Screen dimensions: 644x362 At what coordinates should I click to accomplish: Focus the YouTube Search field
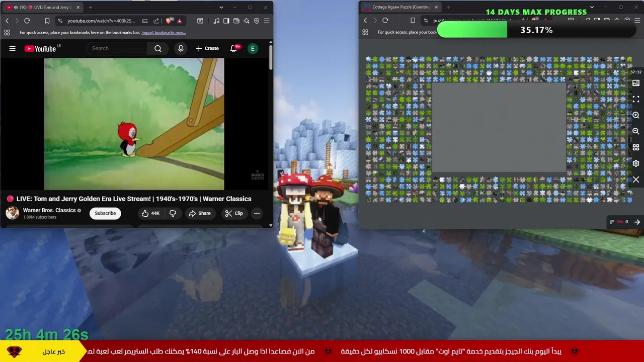(117, 48)
